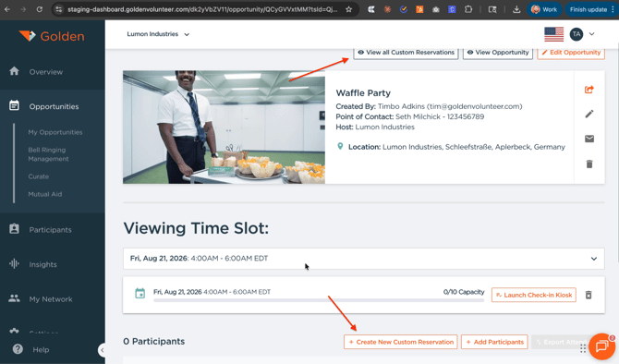Click the time slot dropdown chevron arrow
The height and width of the screenshot is (364, 619).
[594, 259]
